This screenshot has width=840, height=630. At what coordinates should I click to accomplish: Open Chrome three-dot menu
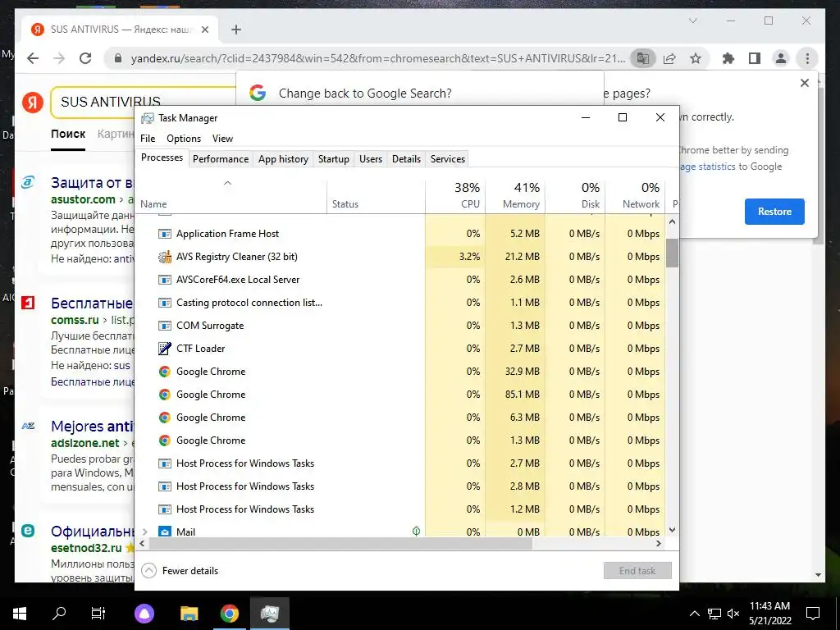[x=807, y=58]
